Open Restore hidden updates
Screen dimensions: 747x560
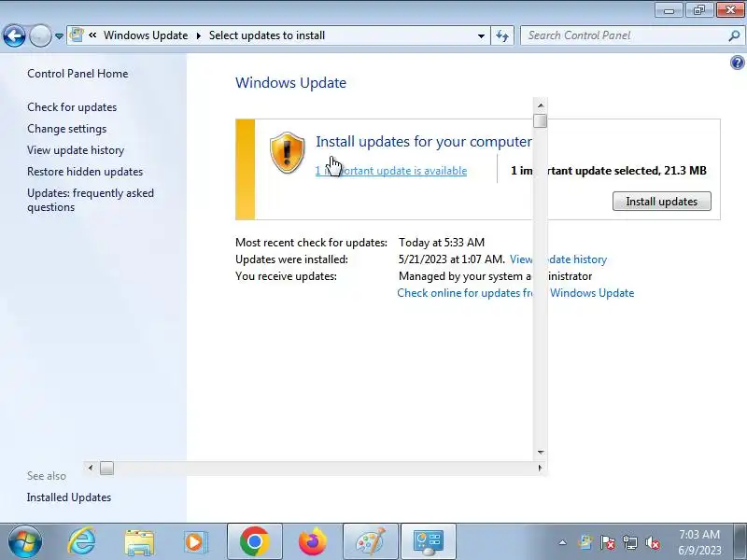(85, 172)
